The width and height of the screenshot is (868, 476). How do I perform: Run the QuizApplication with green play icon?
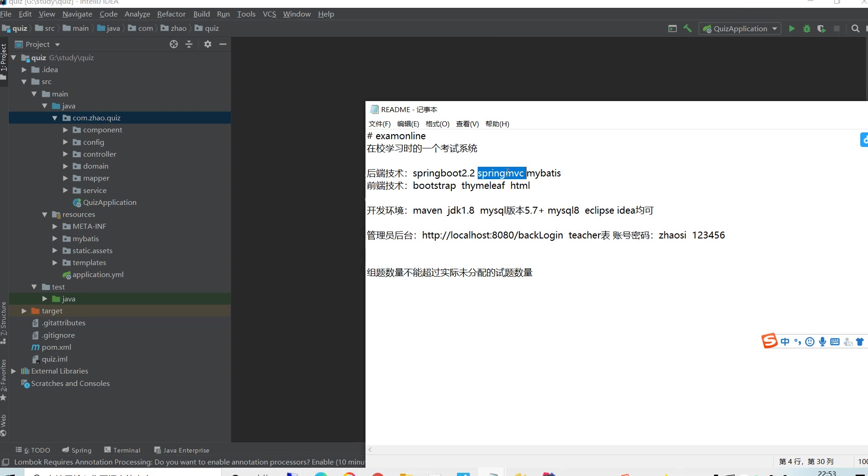point(792,28)
